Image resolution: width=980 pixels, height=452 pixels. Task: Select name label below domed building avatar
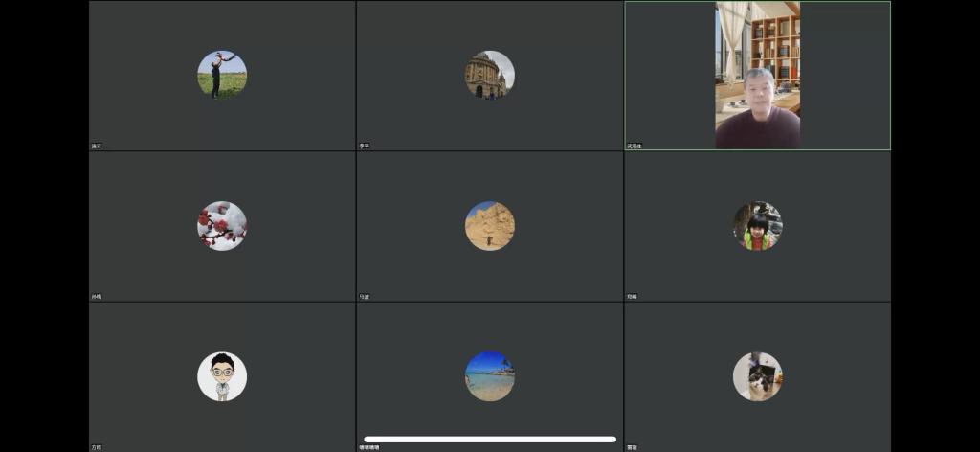pyautogui.click(x=364, y=147)
